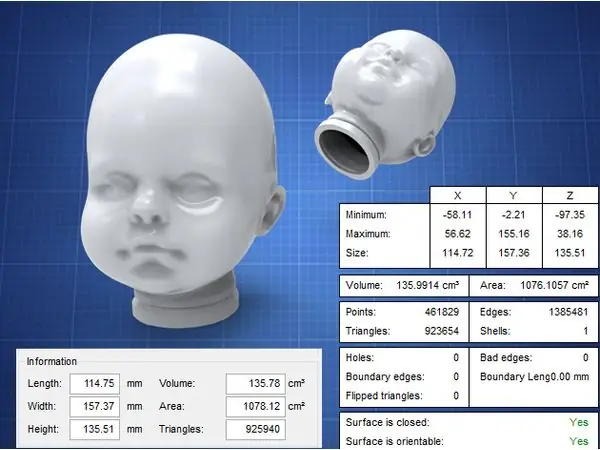The image size is (600, 450).
Task: Select the front-facing baby head render
Action: coord(182,180)
